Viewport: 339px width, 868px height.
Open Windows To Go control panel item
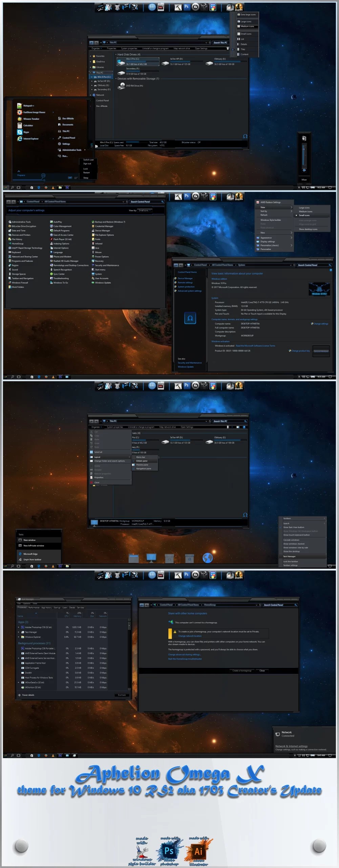pos(59,283)
